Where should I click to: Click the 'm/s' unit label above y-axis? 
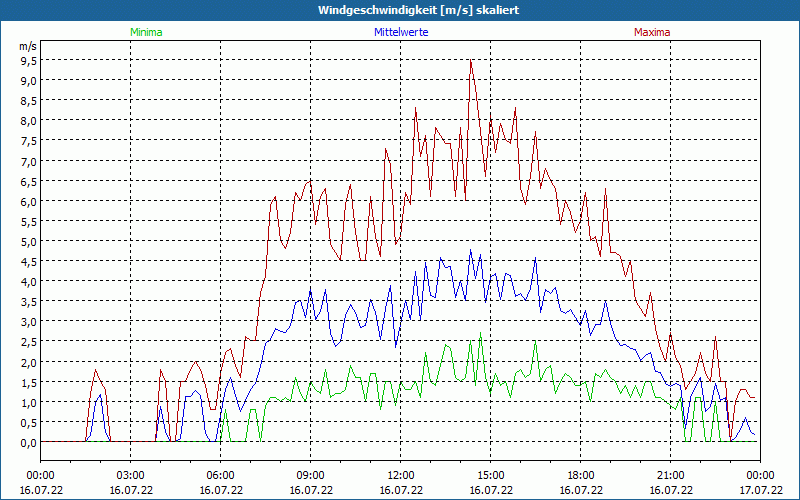click(x=28, y=46)
